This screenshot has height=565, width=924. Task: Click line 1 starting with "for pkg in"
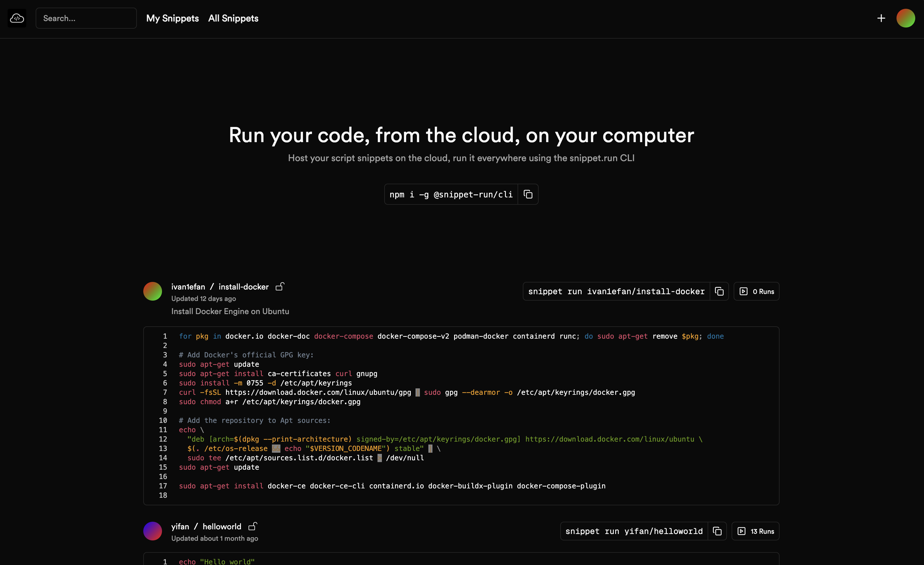tap(451, 336)
